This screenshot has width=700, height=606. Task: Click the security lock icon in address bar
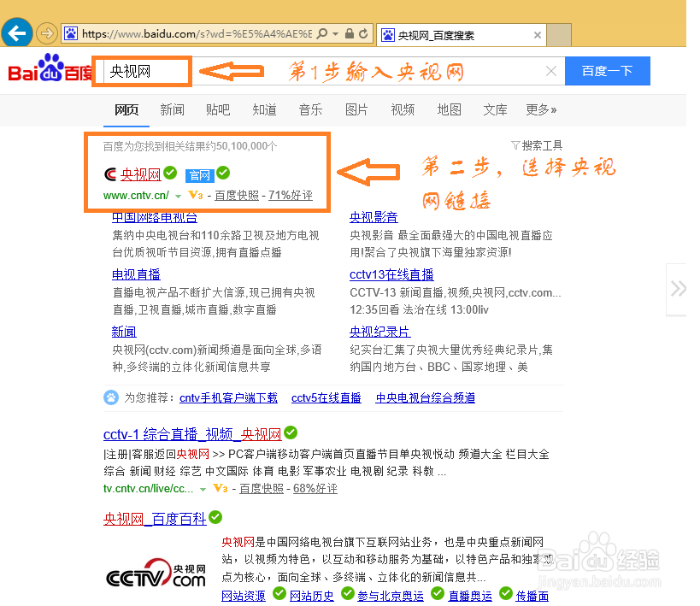(350, 33)
